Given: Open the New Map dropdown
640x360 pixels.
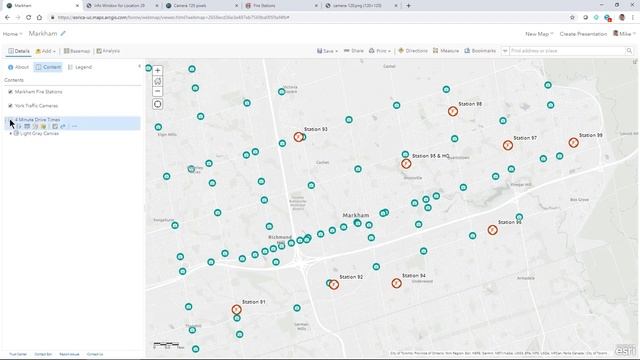Looking at the screenshot, I should [539, 34].
